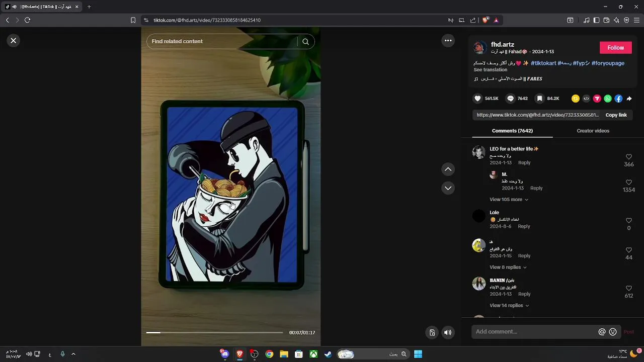Open the #tiktokart hashtag
Image resolution: width=644 pixels, height=362 pixels.
tap(543, 63)
